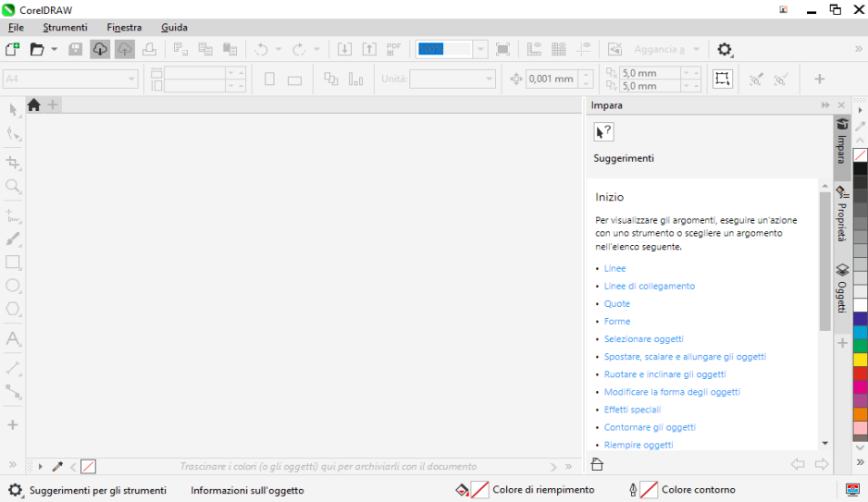The width and height of the screenshot is (868, 502).
Task: Select the Artistic media brush tool
Action: pyautogui.click(x=13, y=239)
